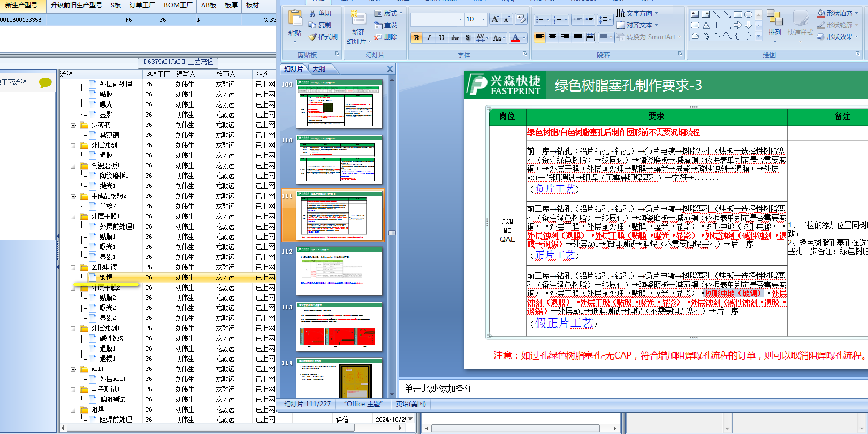Select the Line shape in gallery
Screen dimensions: 868x434
[716, 14]
